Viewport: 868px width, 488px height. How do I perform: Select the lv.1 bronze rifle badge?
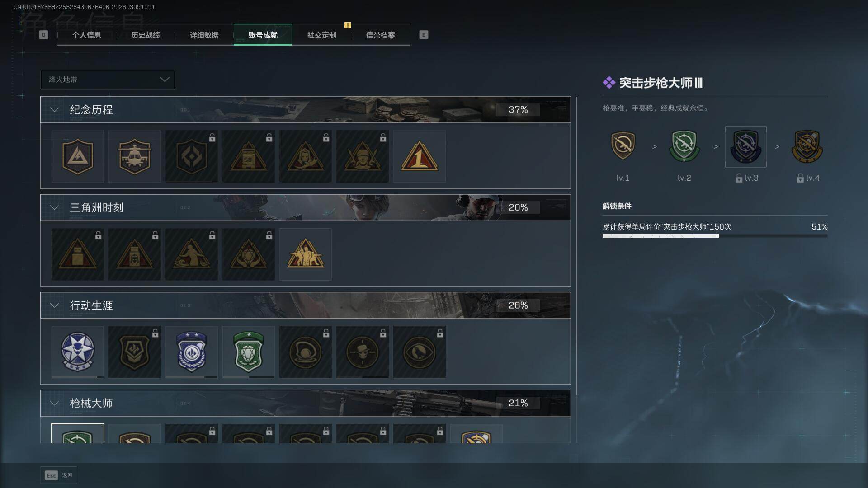pyautogui.click(x=623, y=146)
